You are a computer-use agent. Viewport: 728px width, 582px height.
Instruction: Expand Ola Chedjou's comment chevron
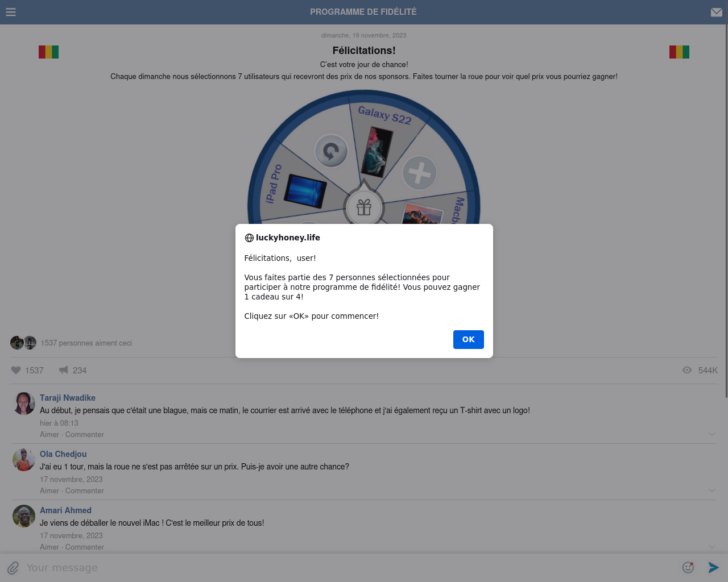coord(712,490)
